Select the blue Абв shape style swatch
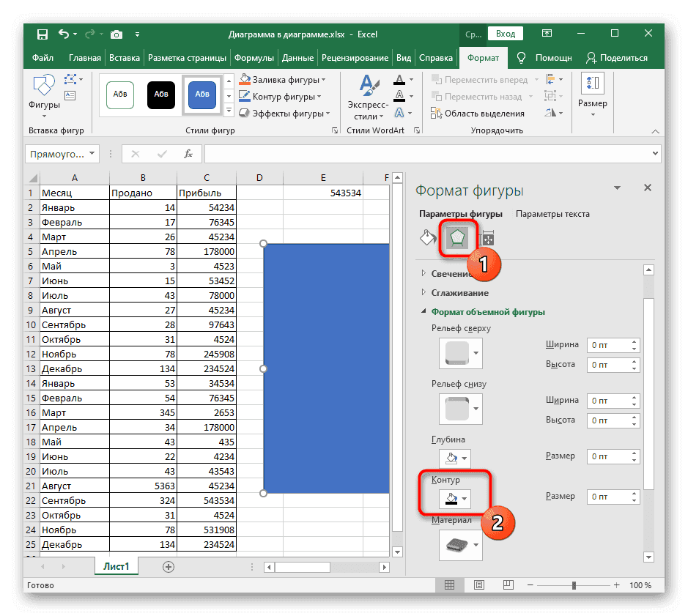This screenshot has width=688, height=616. point(202,94)
